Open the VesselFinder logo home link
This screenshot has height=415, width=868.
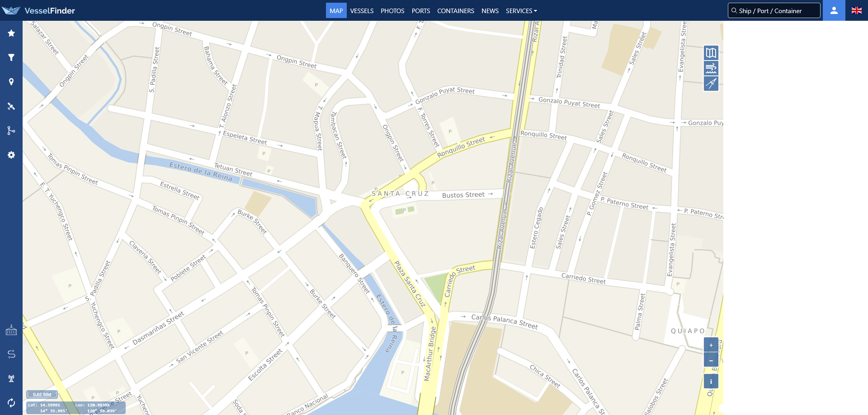point(38,10)
